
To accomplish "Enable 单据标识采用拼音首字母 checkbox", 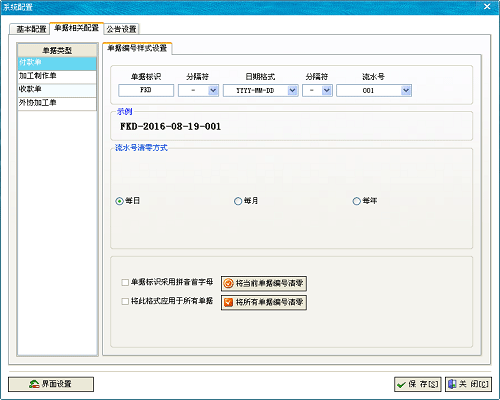I will (x=125, y=283).
